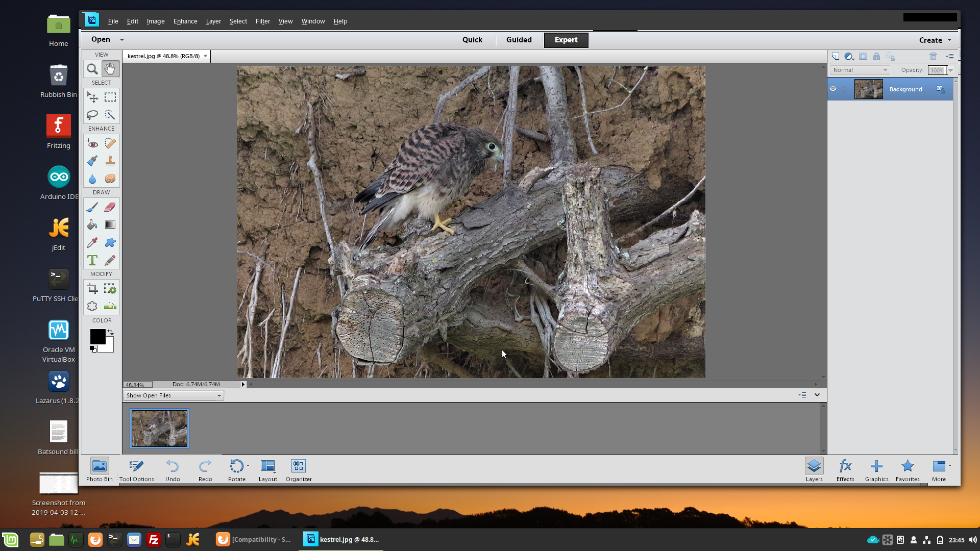
Task: Select the Rectangular Marquee tool
Action: 110,97
